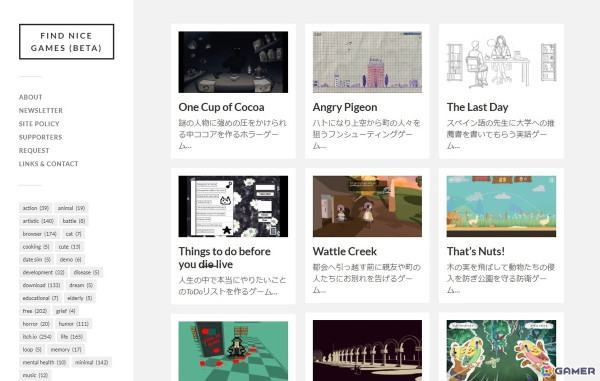
Task: Filter by the action tag
Action: point(36,208)
